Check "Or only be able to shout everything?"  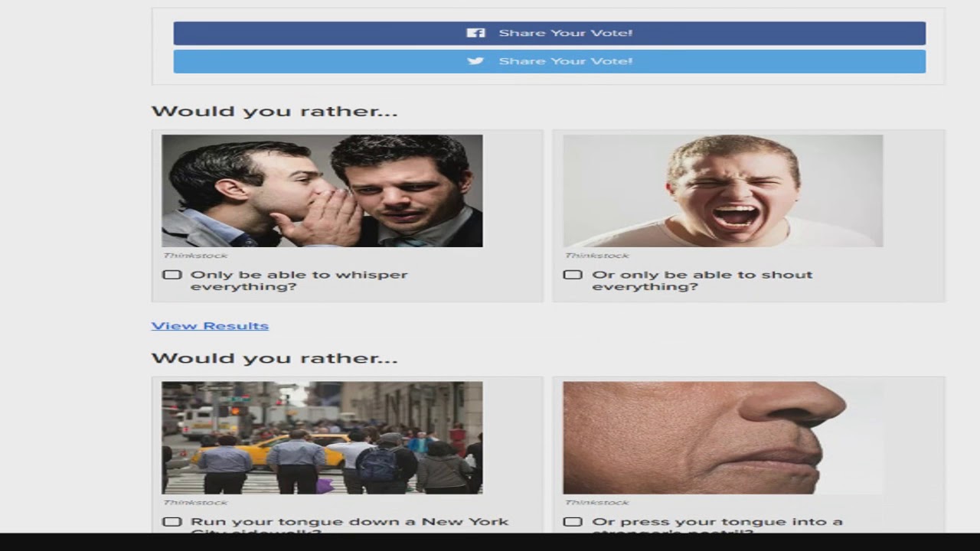[573, 275]
